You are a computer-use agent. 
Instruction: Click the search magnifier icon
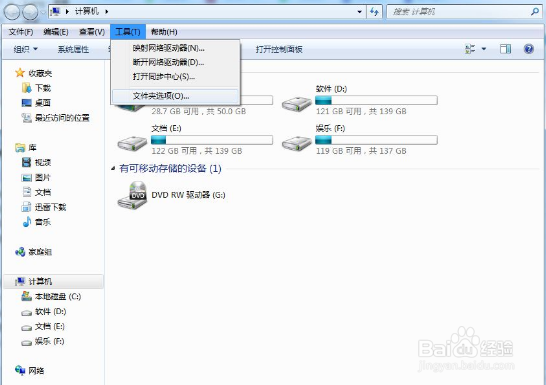(x=535, y=11)
